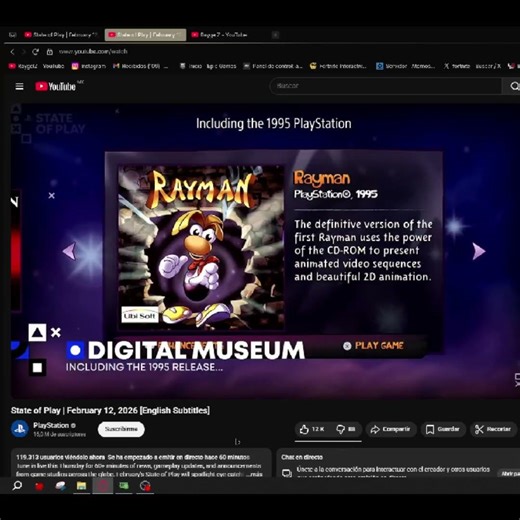The height and width of the screenshot is (520, 520).
Task: Click the State of Play video title
Action: [110, 410]
